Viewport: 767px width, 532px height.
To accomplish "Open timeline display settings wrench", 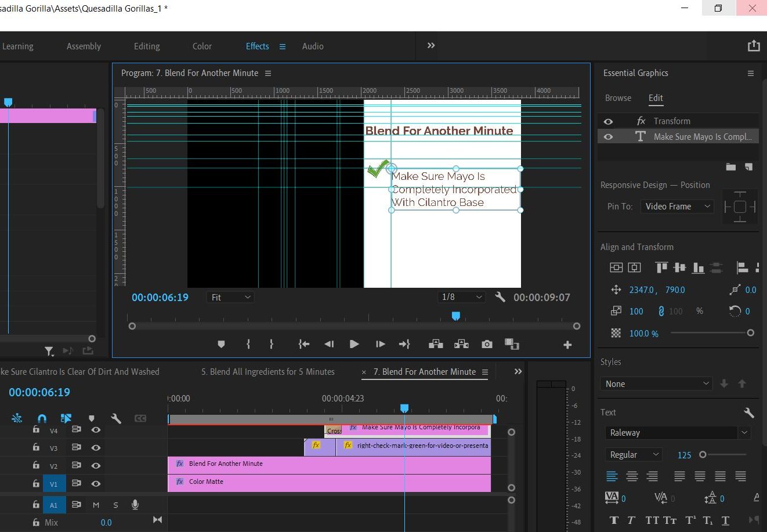I will tap(116, 418).
